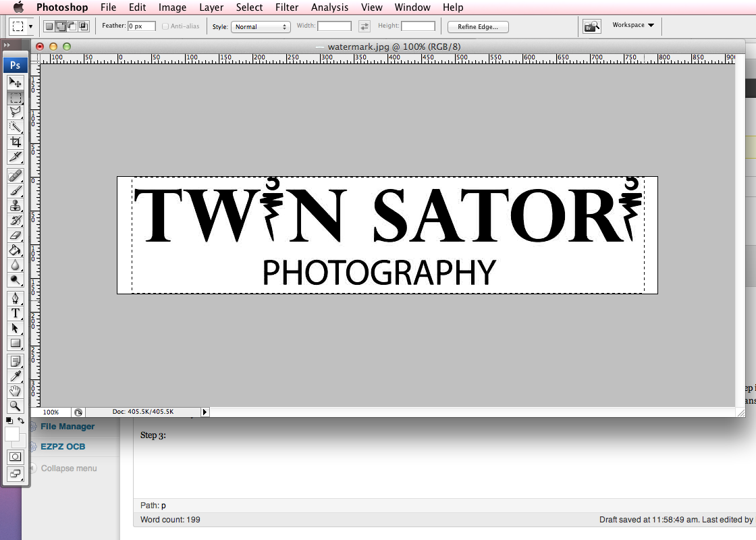Click the foreground color swatch
Viewport: 756px width, 540px height.
[11, 434]
